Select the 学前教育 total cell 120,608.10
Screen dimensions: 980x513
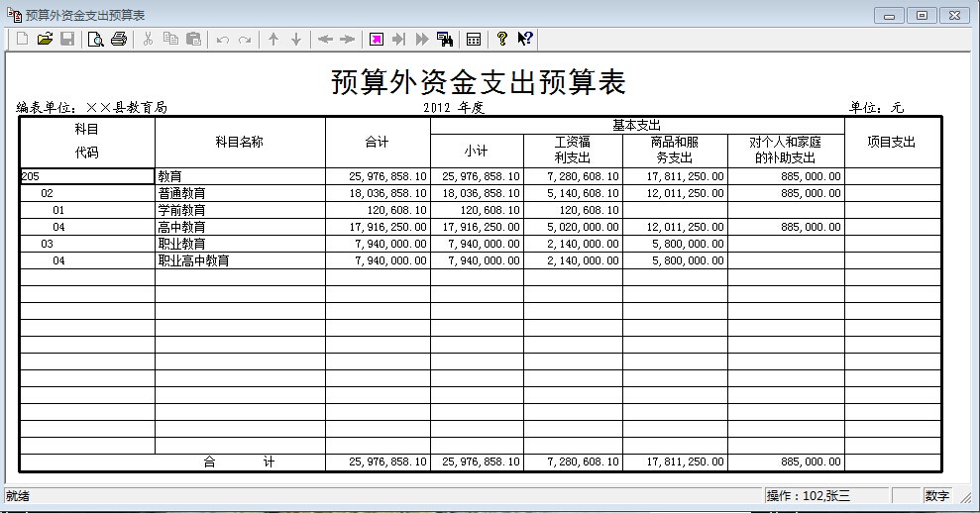378,210
